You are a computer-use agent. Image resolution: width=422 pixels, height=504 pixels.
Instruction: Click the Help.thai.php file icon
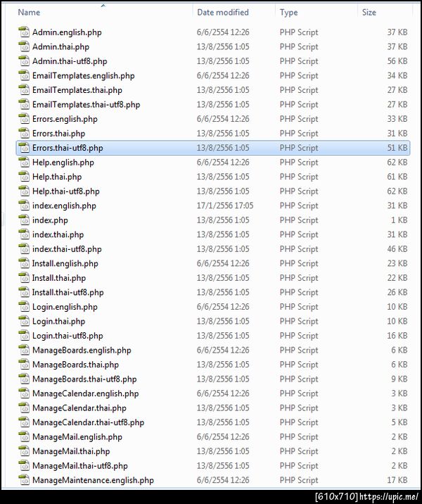coord(24,177)
